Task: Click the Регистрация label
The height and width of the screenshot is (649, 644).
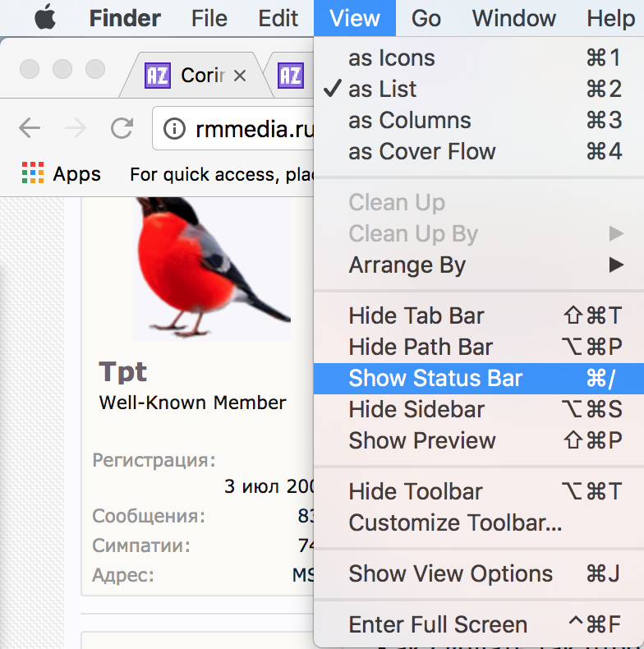Action: pos(154,460)
